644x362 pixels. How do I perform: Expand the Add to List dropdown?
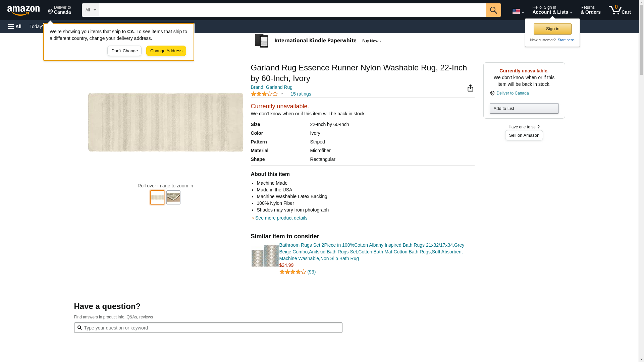pos(524,109)
